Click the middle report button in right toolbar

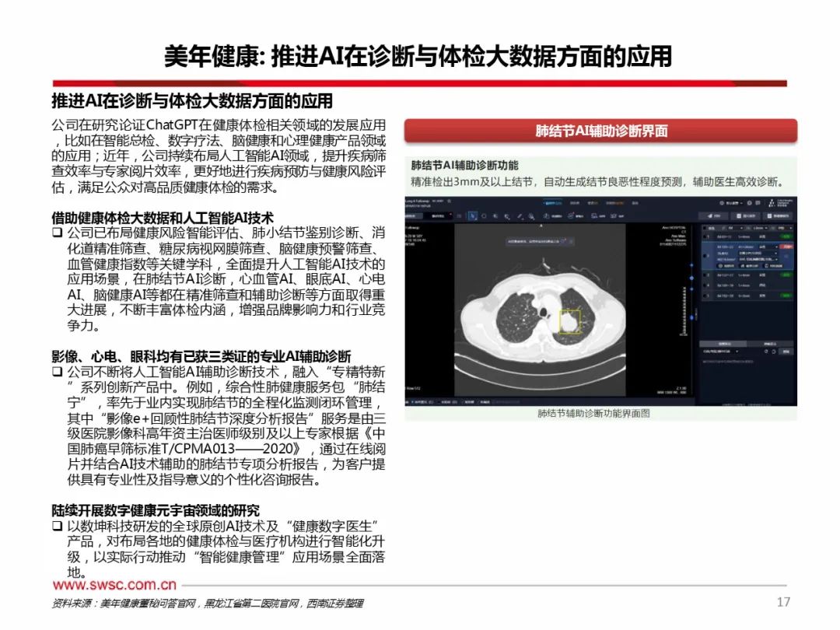pyautogui.click(x=745, y=216)
